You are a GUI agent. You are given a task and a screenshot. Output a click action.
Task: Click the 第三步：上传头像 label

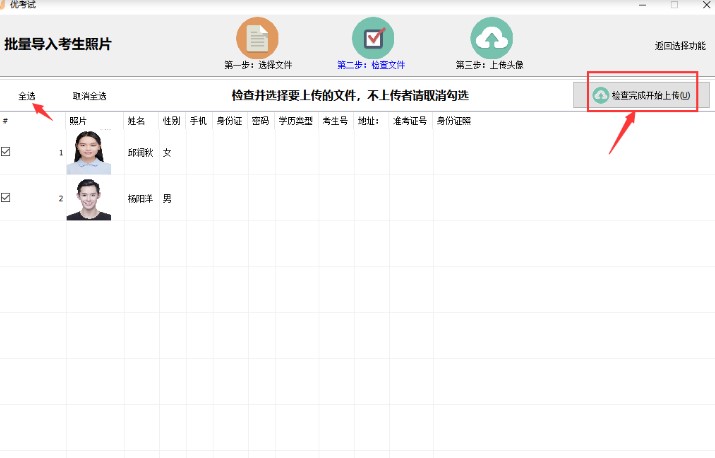tap(489, 65)
